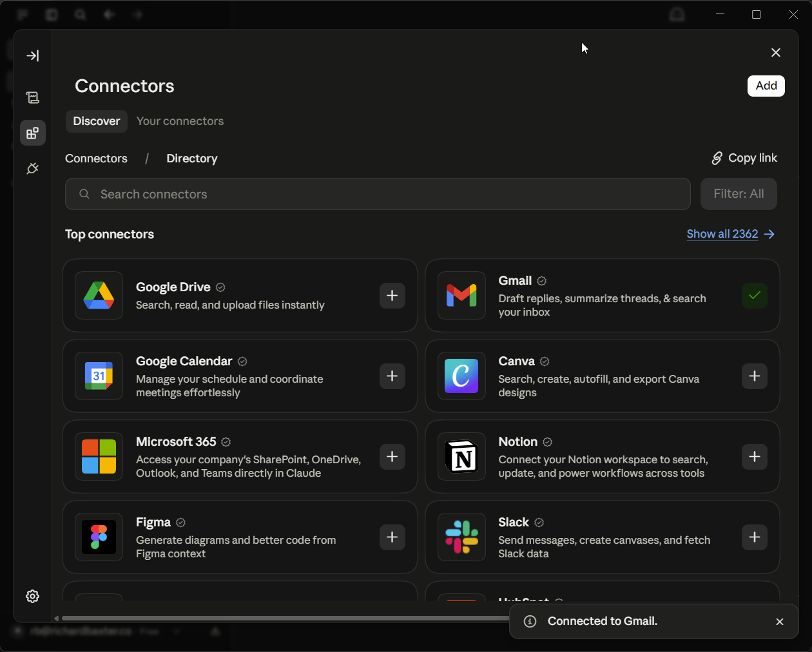Open the plug-shaped sidebar icon
Image resolution: width=812 pixels, height=652 pixels.
[x=33, y=169]
